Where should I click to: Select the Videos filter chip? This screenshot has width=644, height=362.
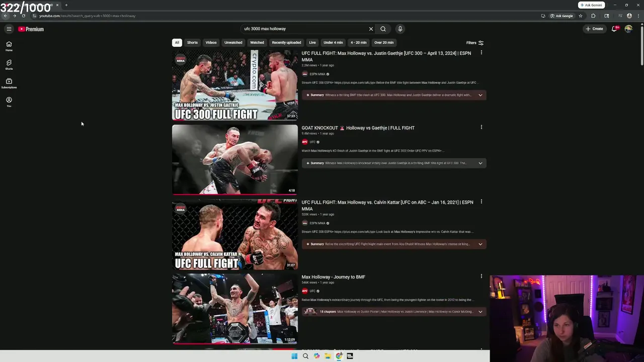pyautogui.click(x=211, y=43)
